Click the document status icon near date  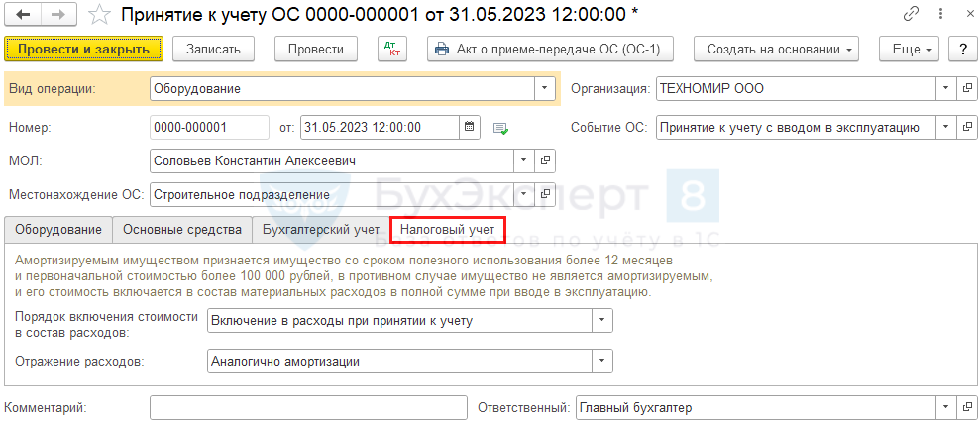[500, 128]
